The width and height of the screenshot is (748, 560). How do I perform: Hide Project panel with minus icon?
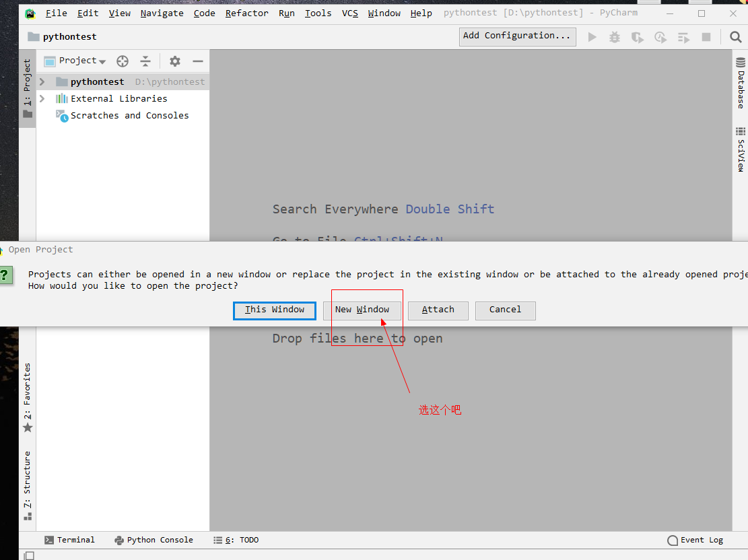coord(198,61)
